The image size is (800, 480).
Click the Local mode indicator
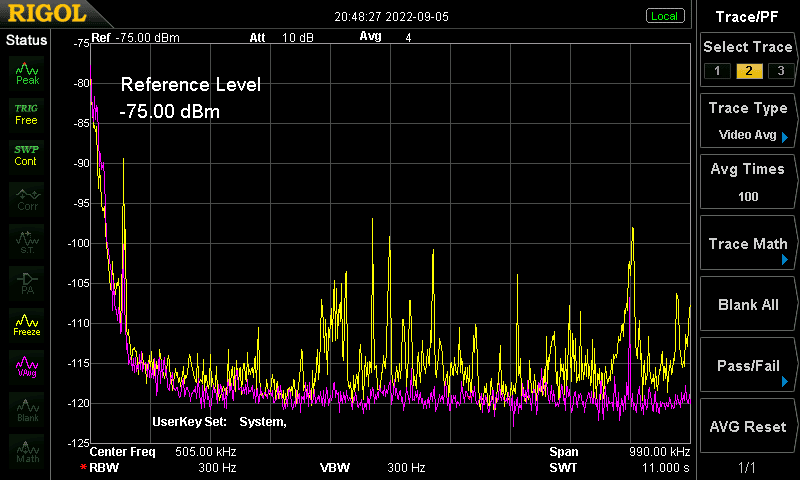pyautogui.click(x=665, y=16)
